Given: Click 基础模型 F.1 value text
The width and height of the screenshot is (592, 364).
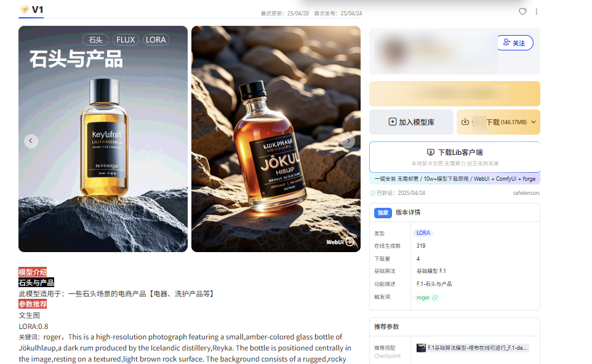Looking at the screenshot, I should (x=431, y=271).
